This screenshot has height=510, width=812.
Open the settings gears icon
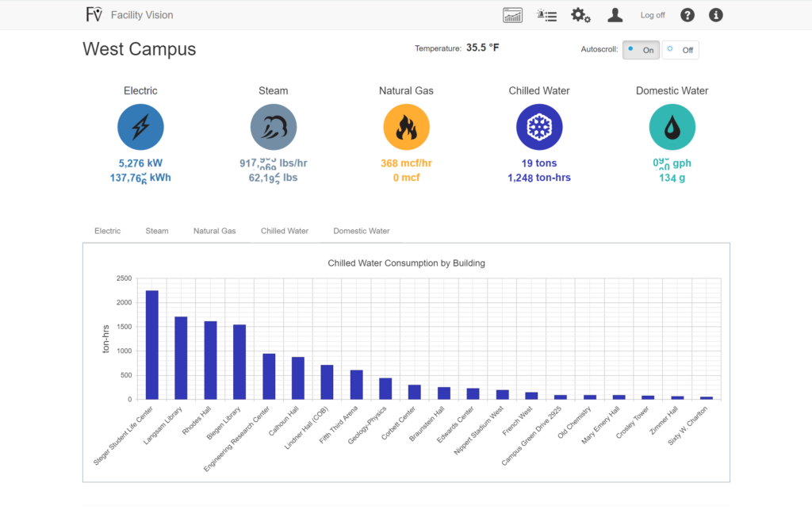click(x=580, y=14)
